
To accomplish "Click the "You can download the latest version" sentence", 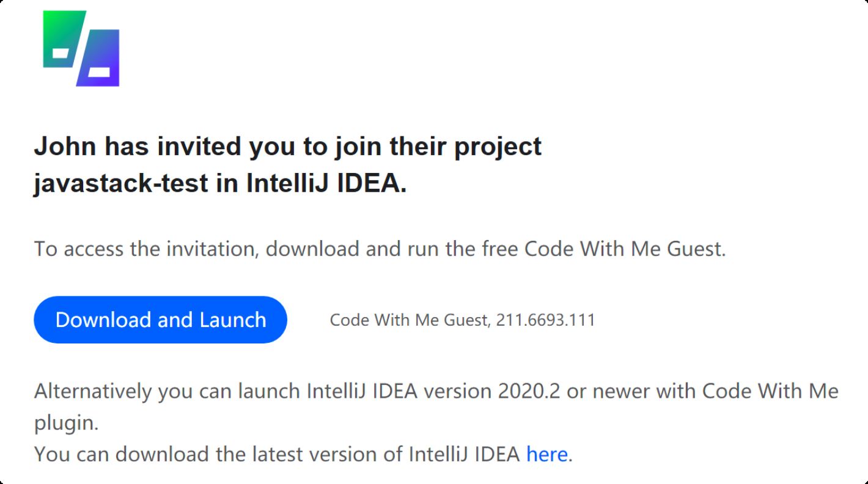I will click(303, 454).
